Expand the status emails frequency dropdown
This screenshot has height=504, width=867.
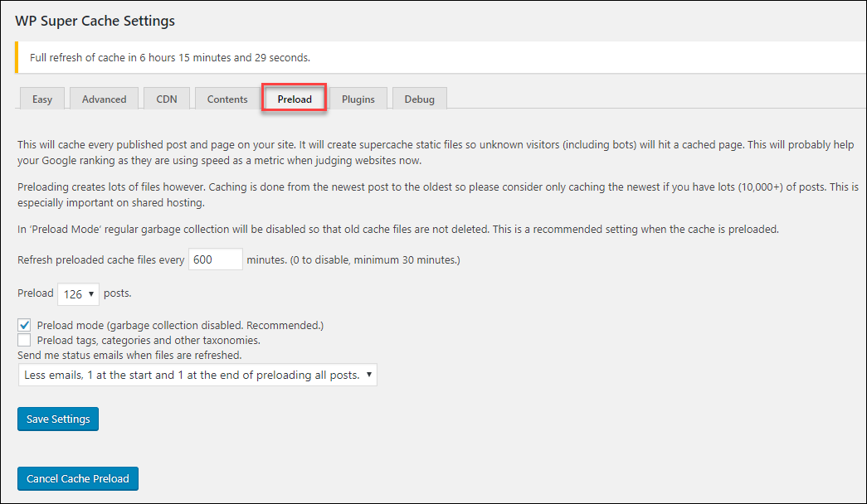pyautogui.click(x=197, y=375)
